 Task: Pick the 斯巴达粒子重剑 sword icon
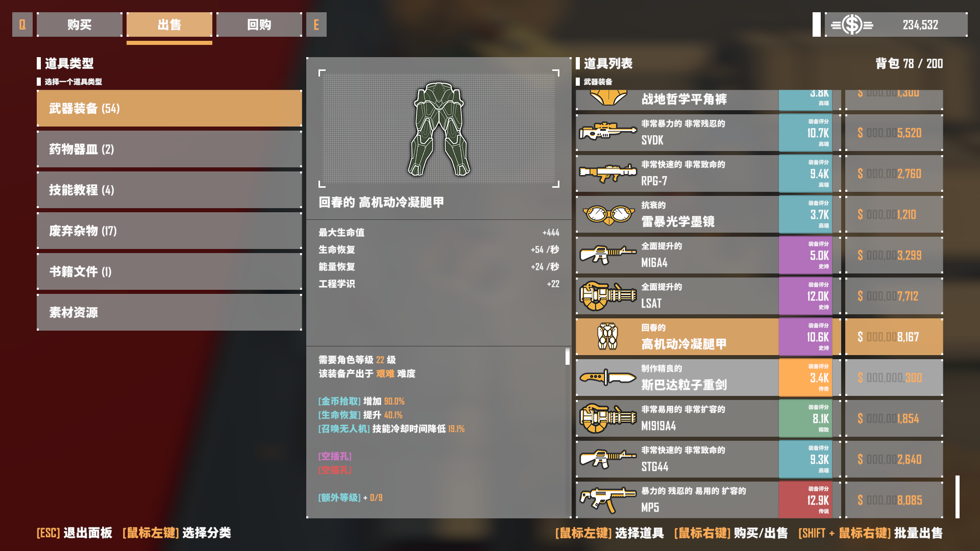pos(607,378)
